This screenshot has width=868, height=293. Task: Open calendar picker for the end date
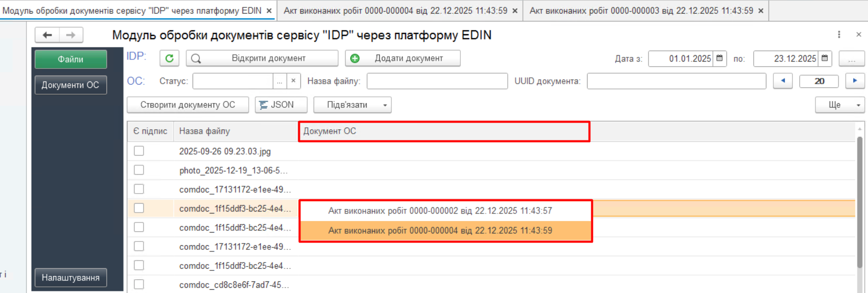(x=825, y=58)
